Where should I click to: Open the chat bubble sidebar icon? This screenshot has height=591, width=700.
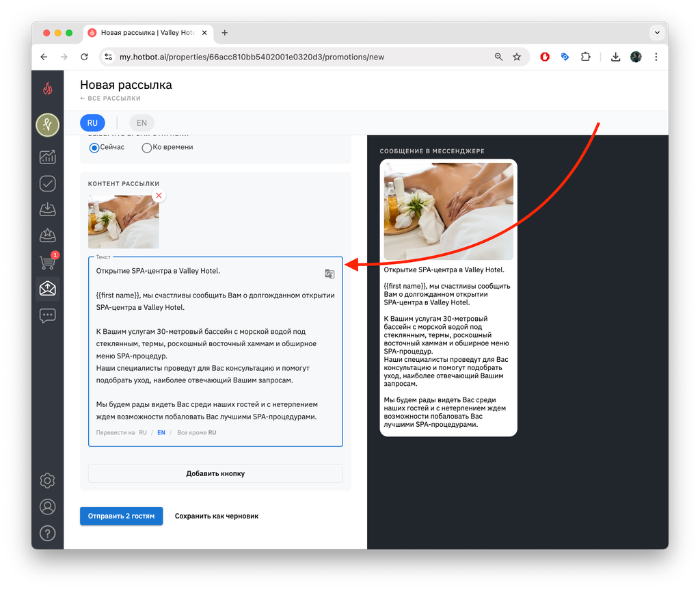[48, 315]
